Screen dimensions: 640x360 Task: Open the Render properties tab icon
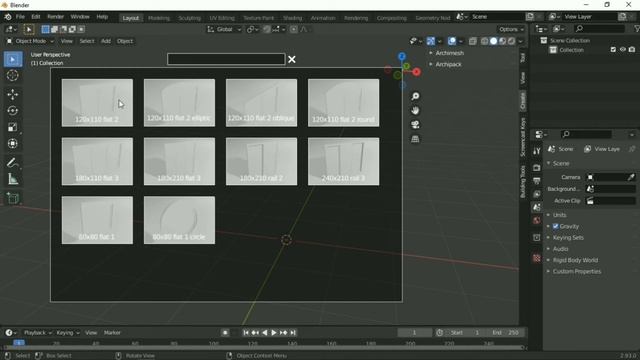(x=537, y=168)
